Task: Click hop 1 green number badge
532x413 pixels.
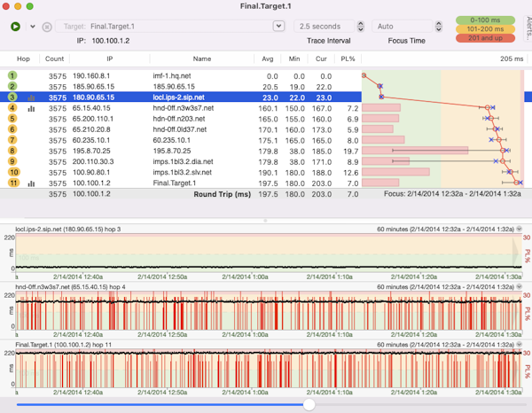Action: [x=13, y=76]
